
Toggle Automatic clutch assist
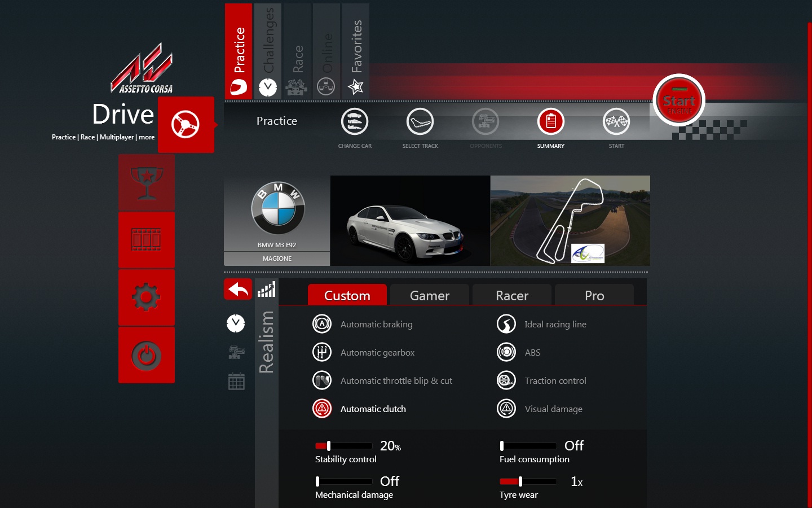(x=322, y=409)
